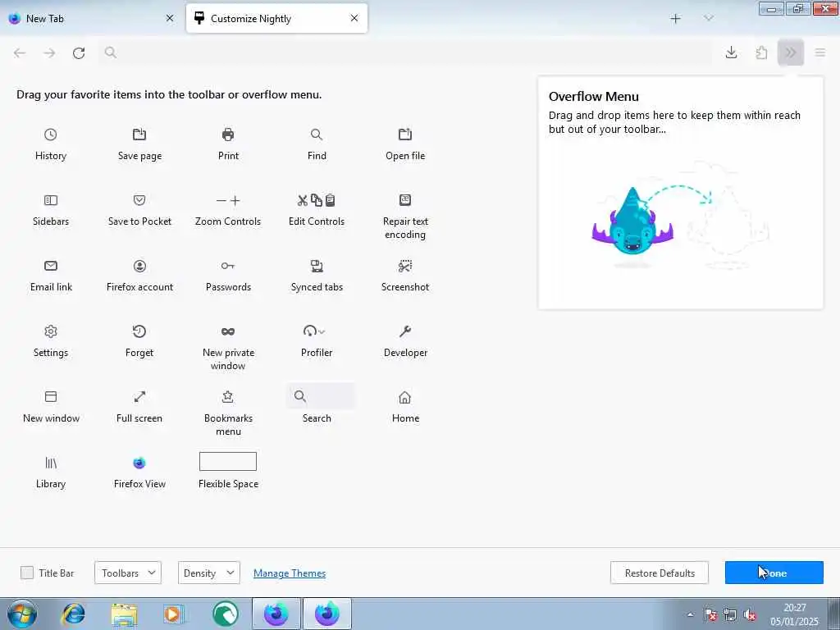Click the Bookmarks menu icon

coord(228,397)
